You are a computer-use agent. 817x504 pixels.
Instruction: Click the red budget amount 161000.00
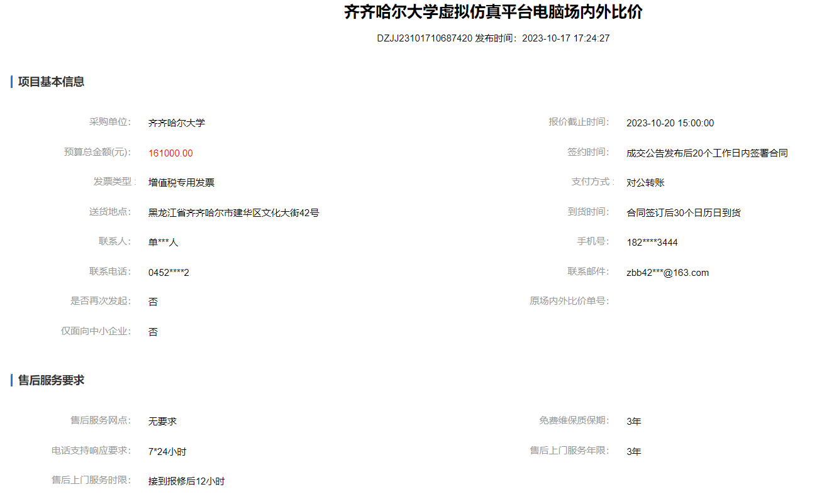(170, 153)
